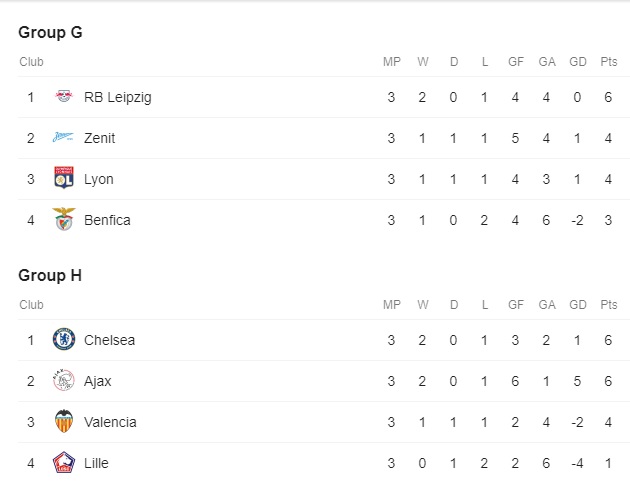This screenshot has height=502, width=630.
Task: Click the RB Leipzig club logo
Action: point(64,96)
